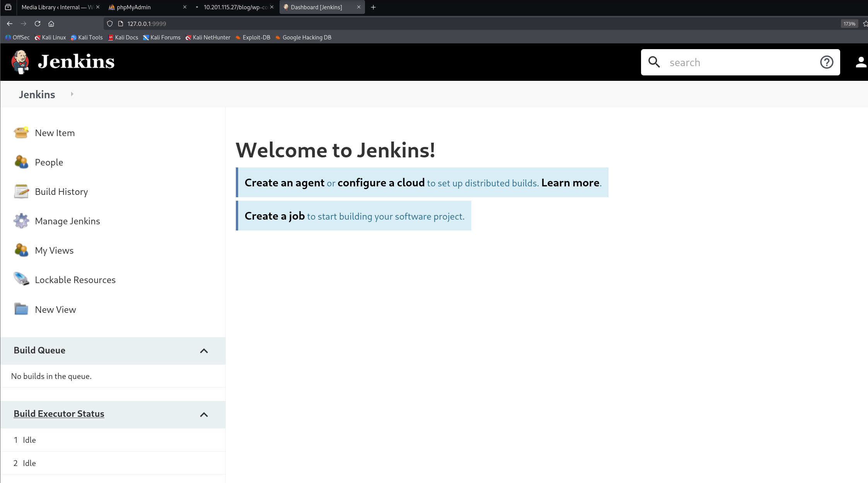Open the Google Hacking DB bookmark
The width and height of the screenshot is (868, 483).
[303, 38]
